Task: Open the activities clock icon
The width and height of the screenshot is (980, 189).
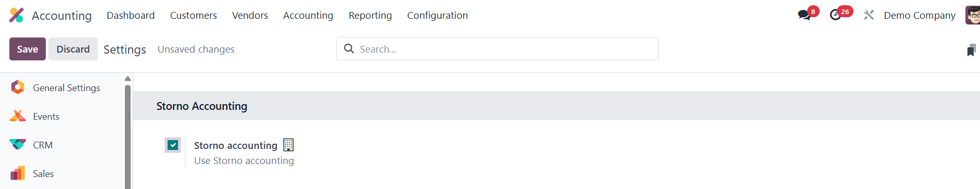Action: click(x=835, y=15)
